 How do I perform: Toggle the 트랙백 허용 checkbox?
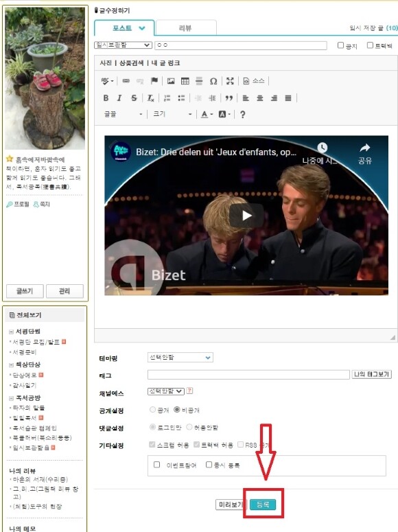[196, 444]
